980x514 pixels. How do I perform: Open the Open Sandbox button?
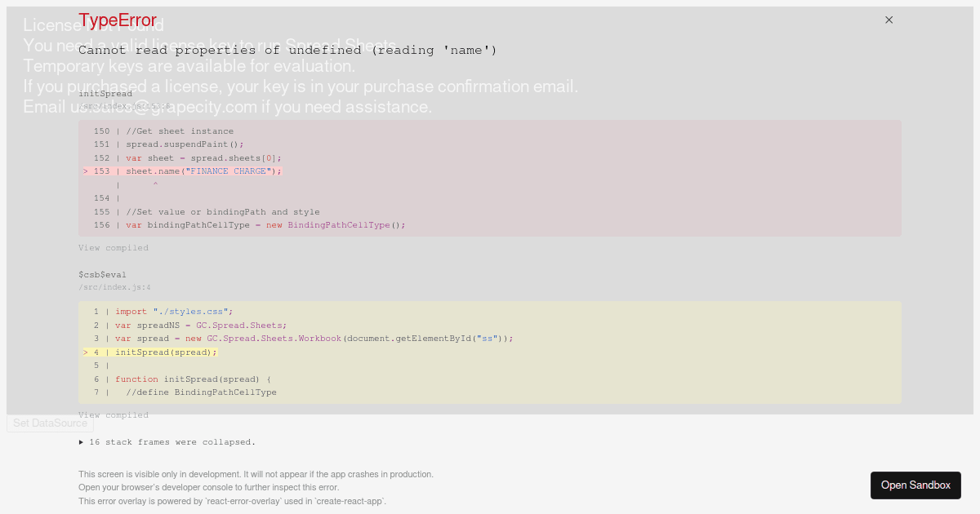pyautogui.click(x=915, y=485)
